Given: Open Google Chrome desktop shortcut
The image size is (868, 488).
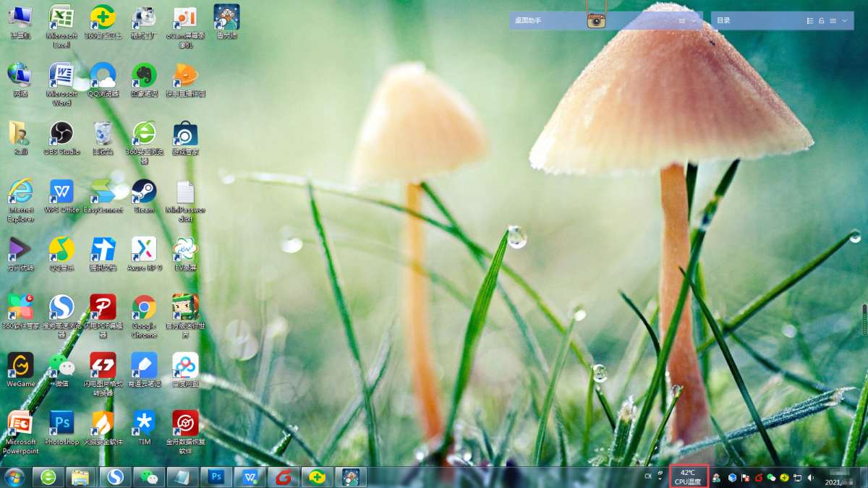Looking at the screenshot, I should (x=144, y=317).
